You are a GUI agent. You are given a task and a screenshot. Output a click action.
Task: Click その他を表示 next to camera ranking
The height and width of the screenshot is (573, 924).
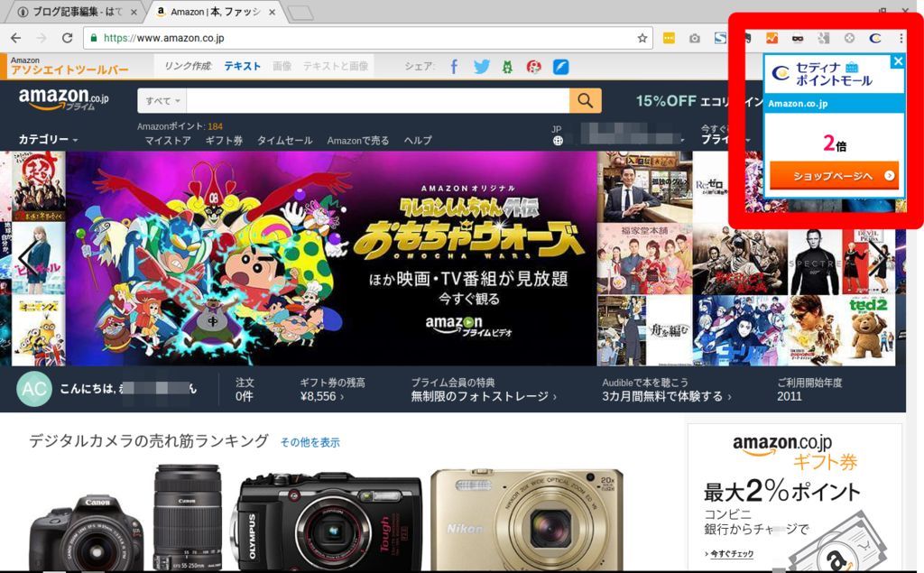coord(310,442)
